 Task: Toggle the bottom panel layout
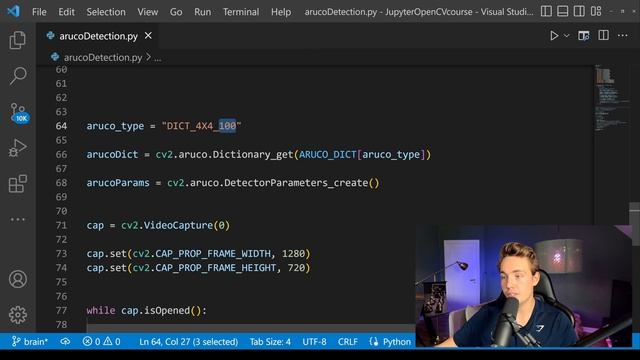coord(562,11)
